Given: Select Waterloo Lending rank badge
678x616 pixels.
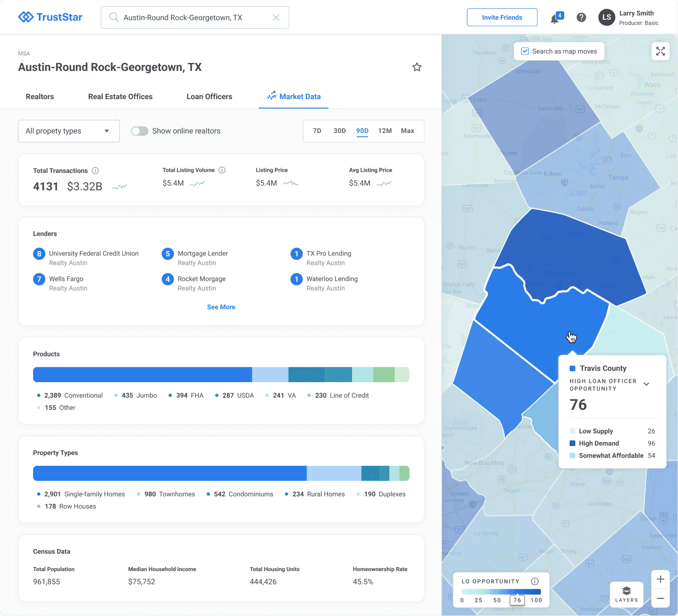Looking at the screenshot, I should coord(296,279).
